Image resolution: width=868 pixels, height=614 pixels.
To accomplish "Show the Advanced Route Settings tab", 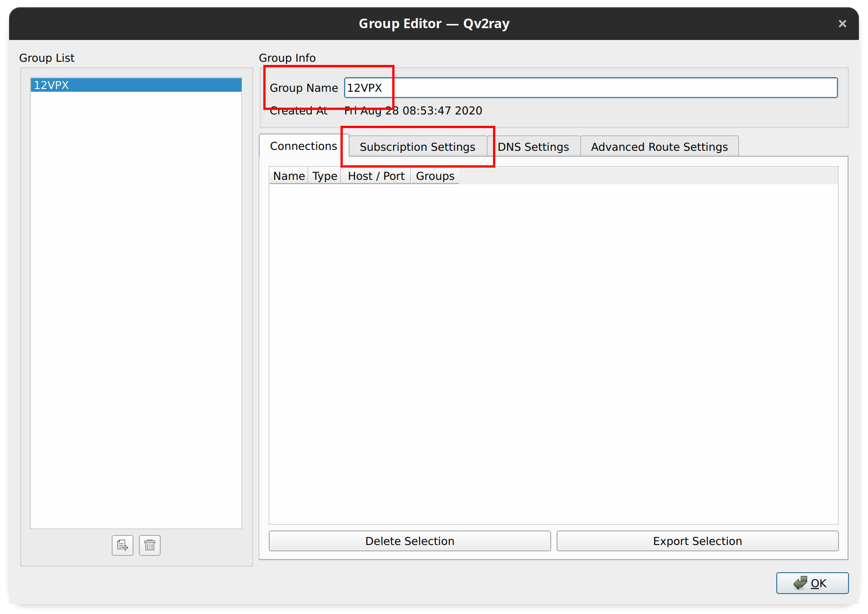I will pyautogui.click(x=659, y=147).
